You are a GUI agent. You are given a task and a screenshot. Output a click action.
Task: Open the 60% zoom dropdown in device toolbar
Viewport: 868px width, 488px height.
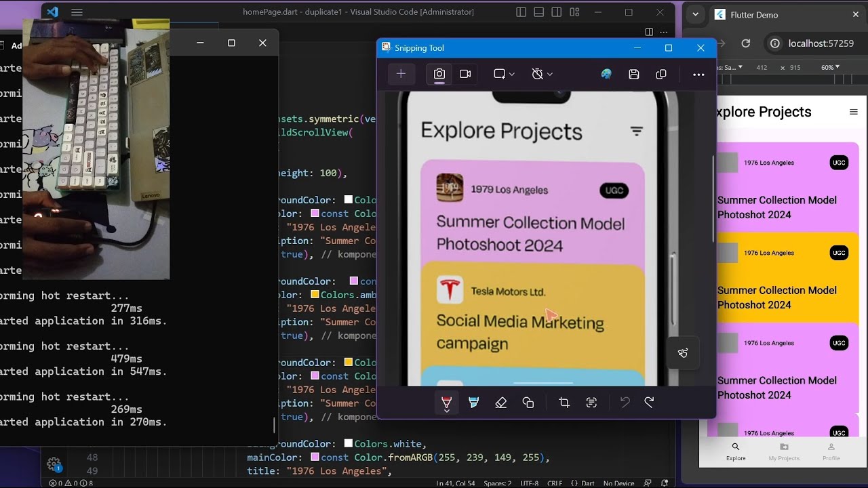(830, 67)
